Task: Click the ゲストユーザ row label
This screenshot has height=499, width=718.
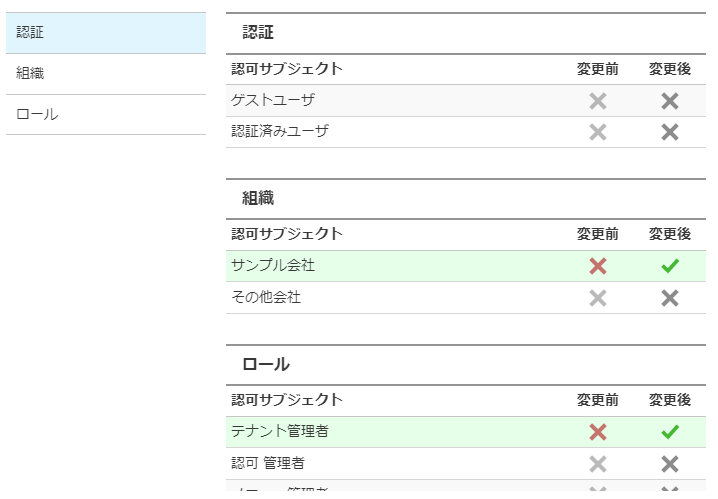Action: 273,100
